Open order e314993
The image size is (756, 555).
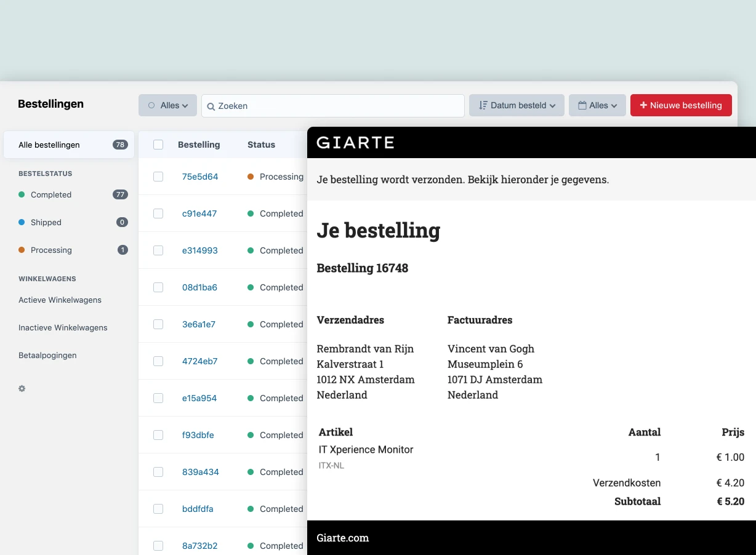coord(200,250)
